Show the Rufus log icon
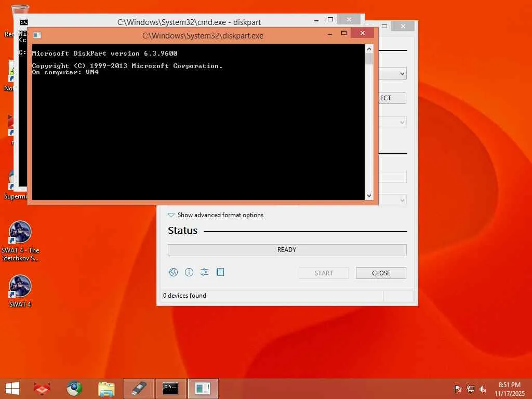532x399 pixels. pos(220,272)
